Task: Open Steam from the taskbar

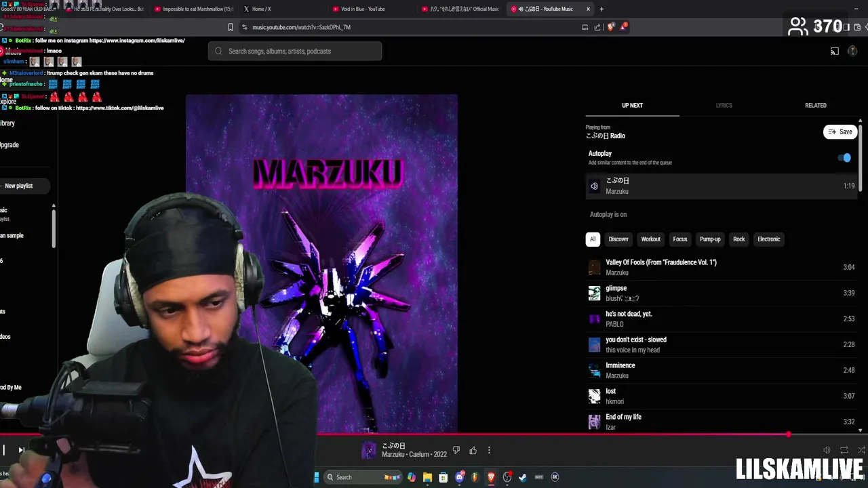Action: tap(523, 477)
